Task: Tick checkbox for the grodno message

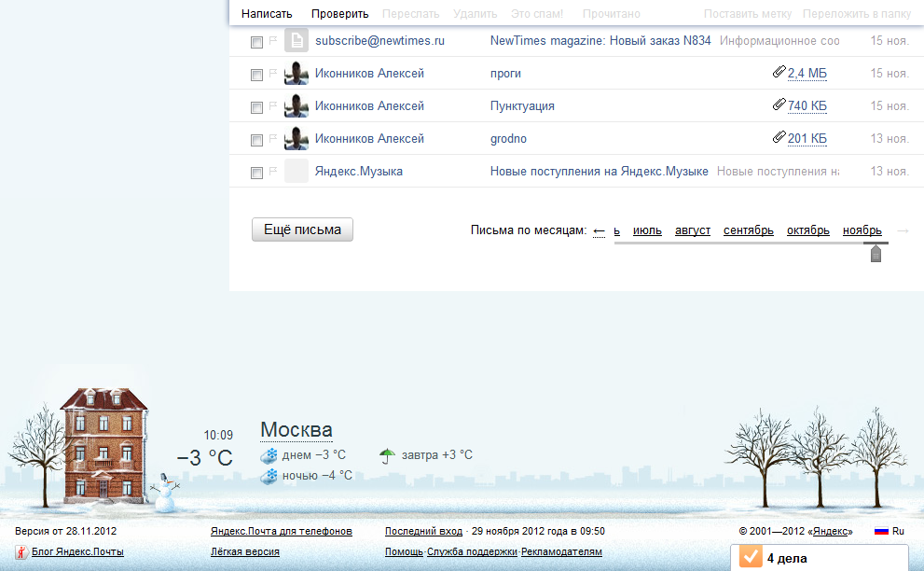Action: click(x=256, y=140)
